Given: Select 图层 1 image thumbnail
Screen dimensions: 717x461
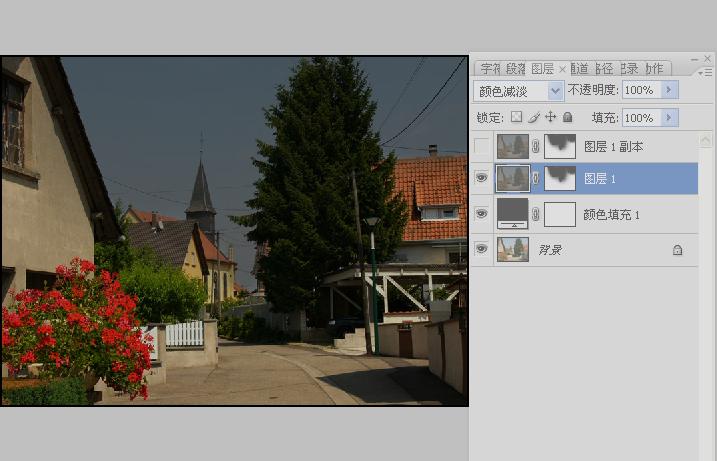Looking at the screenshot, I should tap(513, 178).
